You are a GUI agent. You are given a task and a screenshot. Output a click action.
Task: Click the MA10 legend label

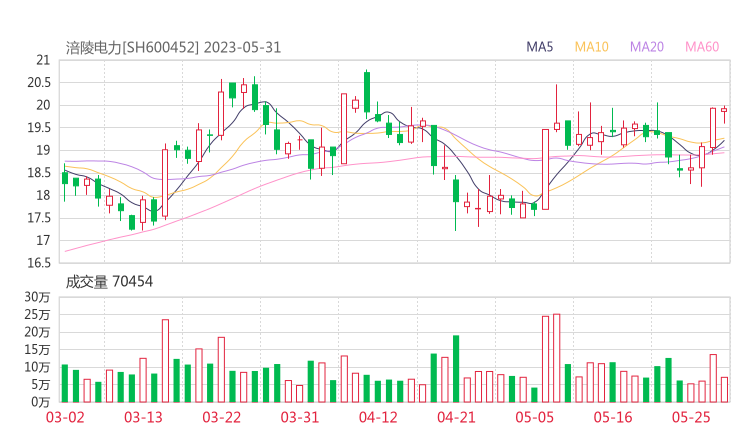591,47
